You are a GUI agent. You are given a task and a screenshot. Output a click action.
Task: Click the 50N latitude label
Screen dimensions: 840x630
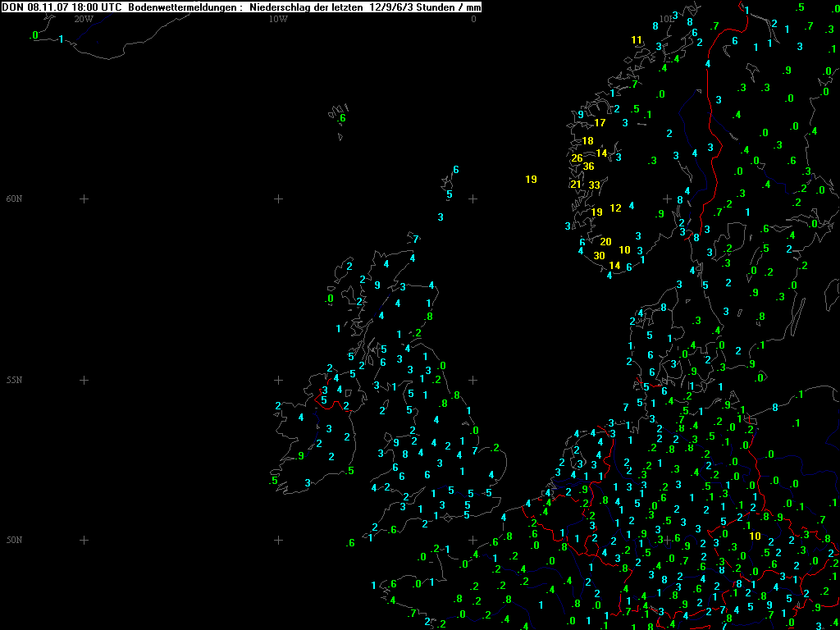pyautogui.click(x=15, y=540)
